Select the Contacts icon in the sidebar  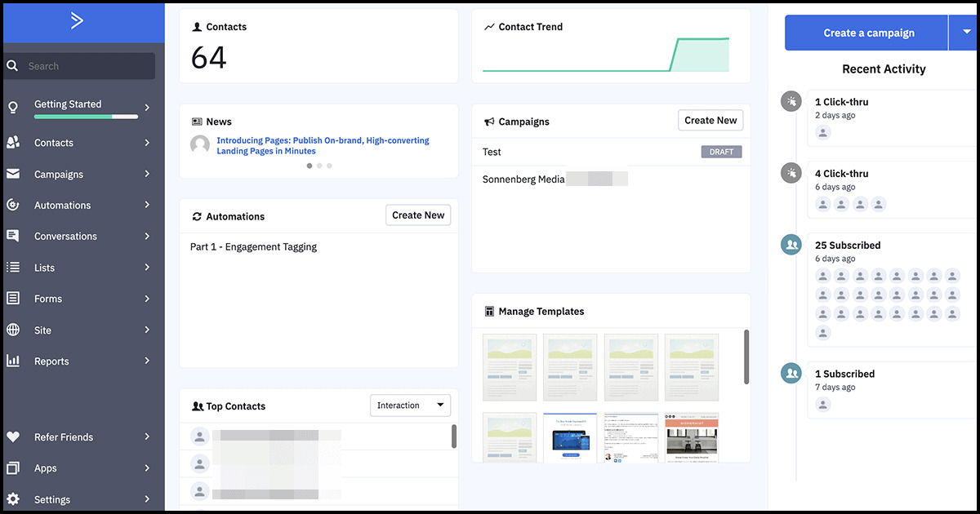(x=11, y=143)
